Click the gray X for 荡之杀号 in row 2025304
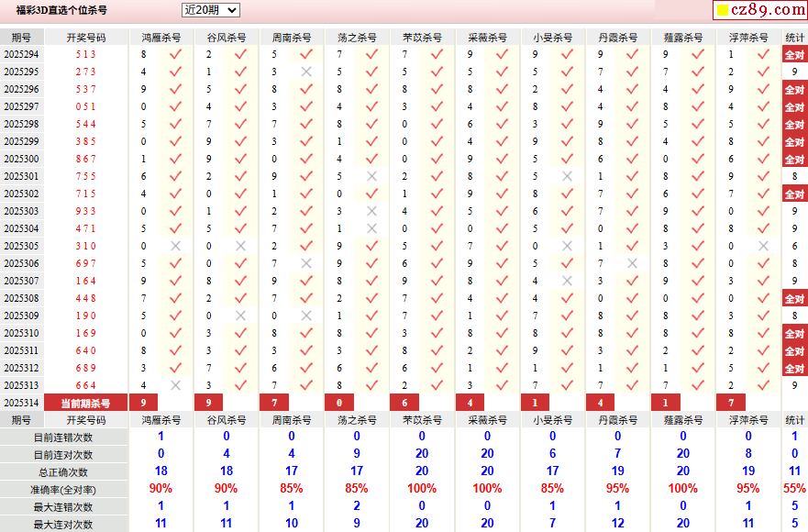Screen dimensions: 808x532 click(x=371, y=228)
